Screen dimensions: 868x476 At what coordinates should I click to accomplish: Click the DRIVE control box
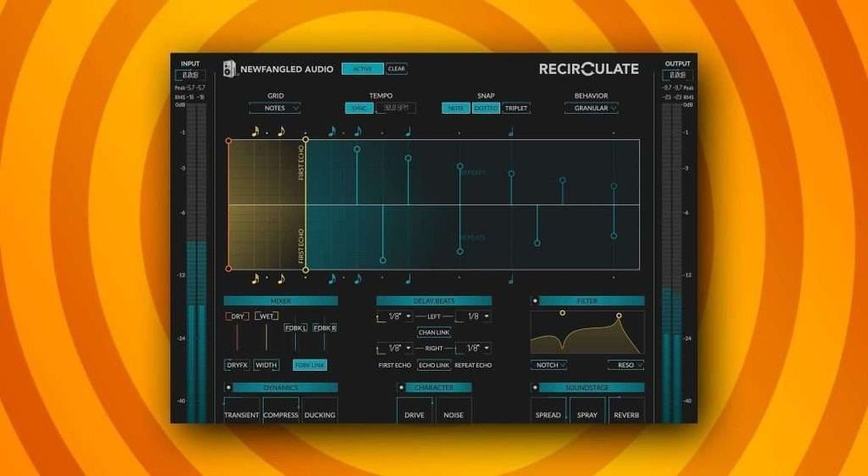414,411
